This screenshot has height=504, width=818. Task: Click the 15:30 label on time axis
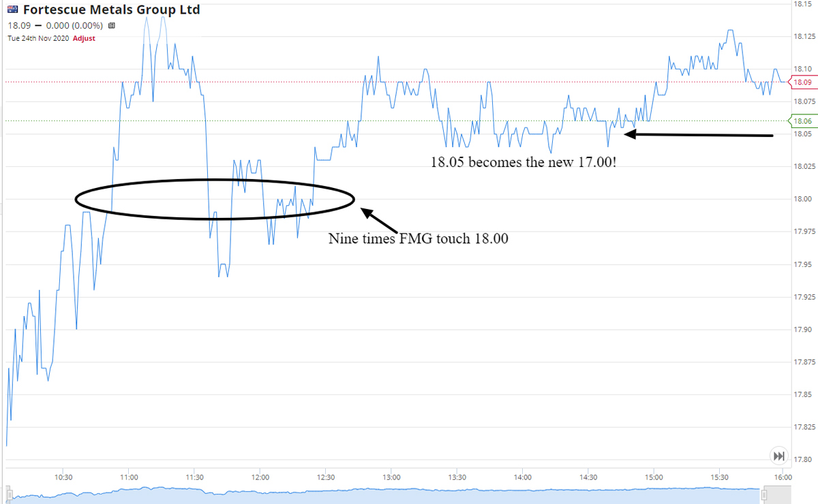pyautogui.click(x=720, y=477)
